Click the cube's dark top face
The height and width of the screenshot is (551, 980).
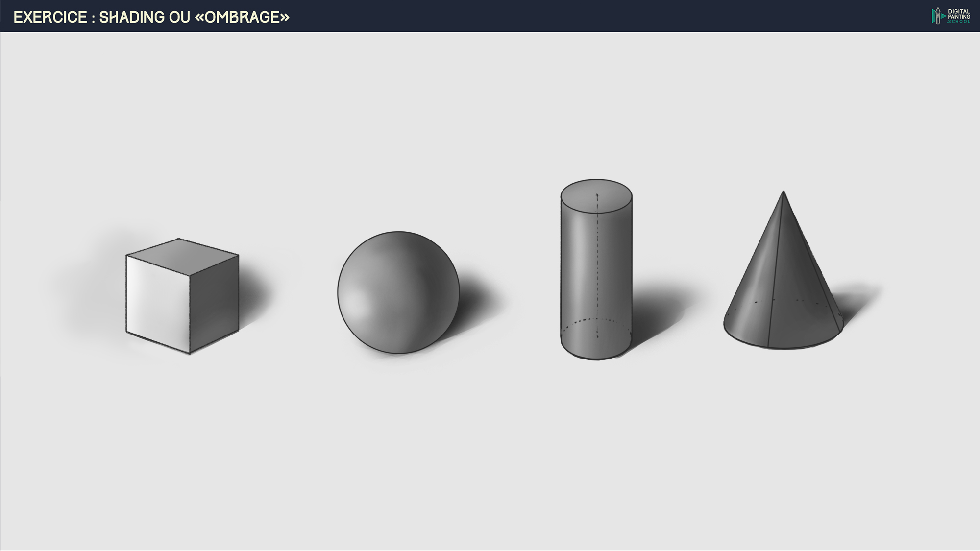pyautogui.click(x=182, y=256)
